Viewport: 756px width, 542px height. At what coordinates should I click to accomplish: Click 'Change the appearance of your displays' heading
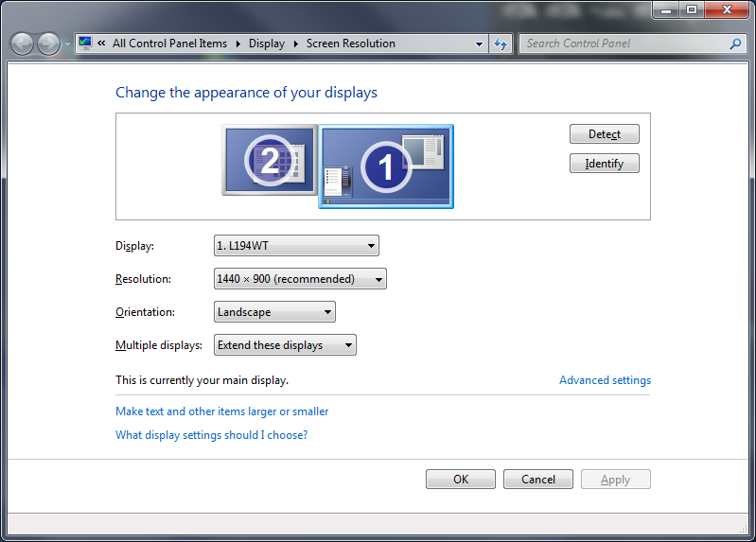(x=246, y=93)
